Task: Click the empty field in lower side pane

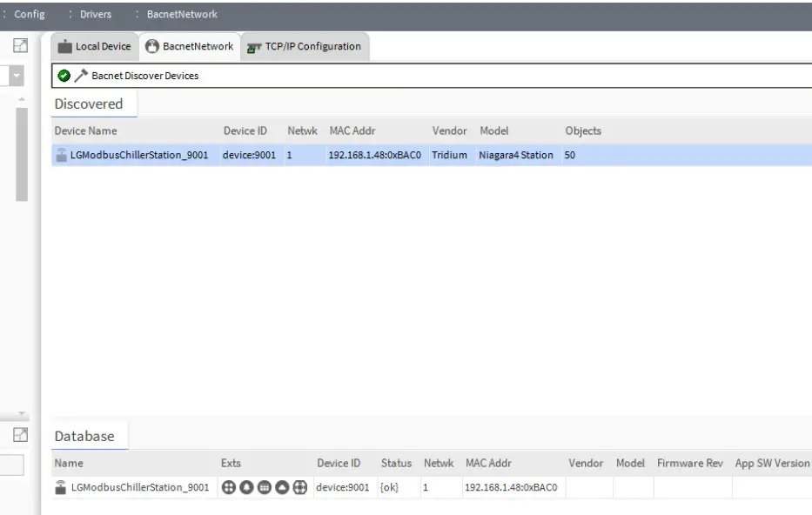Action: (x=11, y=465)
